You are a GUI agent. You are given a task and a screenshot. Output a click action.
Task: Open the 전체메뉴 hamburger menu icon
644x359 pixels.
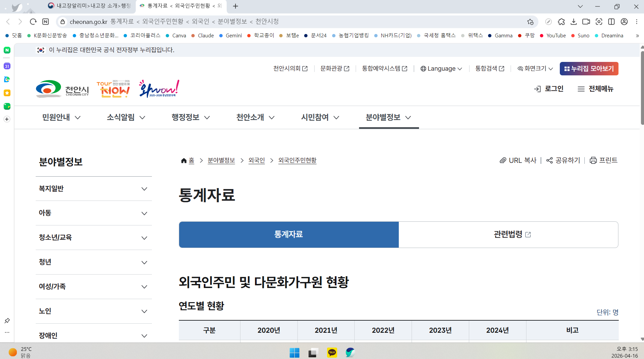point(581,89)
